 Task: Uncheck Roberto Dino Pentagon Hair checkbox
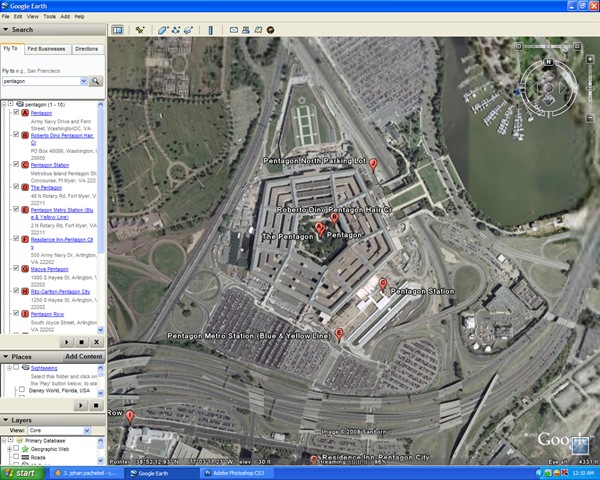16,134
